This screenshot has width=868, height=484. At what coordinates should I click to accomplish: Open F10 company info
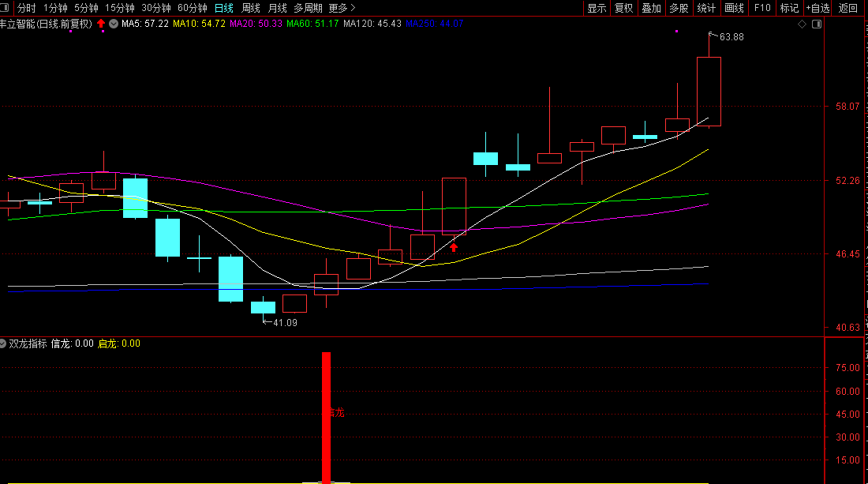(762, 8)
